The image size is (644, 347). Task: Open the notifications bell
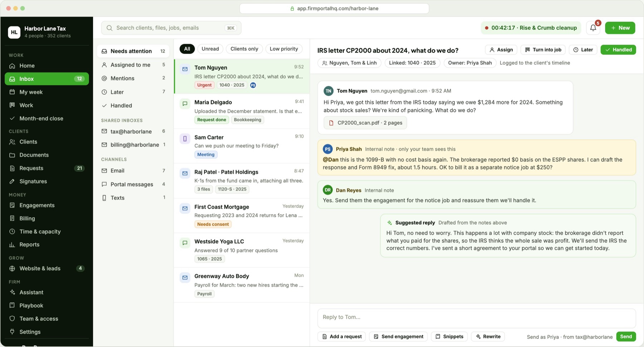click(593, 28)
